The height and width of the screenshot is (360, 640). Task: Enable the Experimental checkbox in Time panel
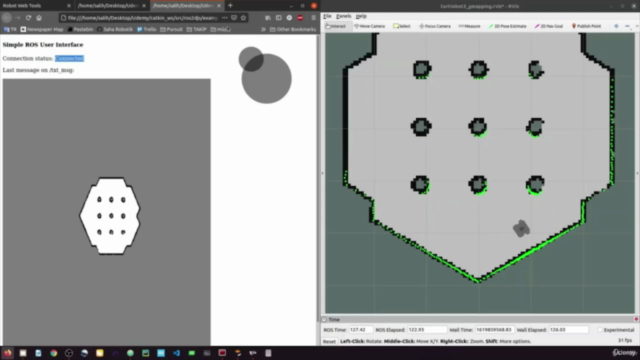click(x=600, y=330)
